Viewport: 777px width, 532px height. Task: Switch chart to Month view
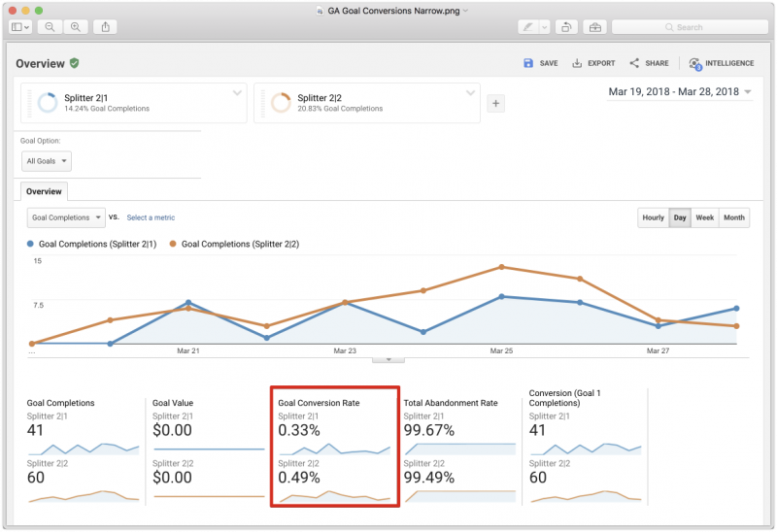click(734, 217)
